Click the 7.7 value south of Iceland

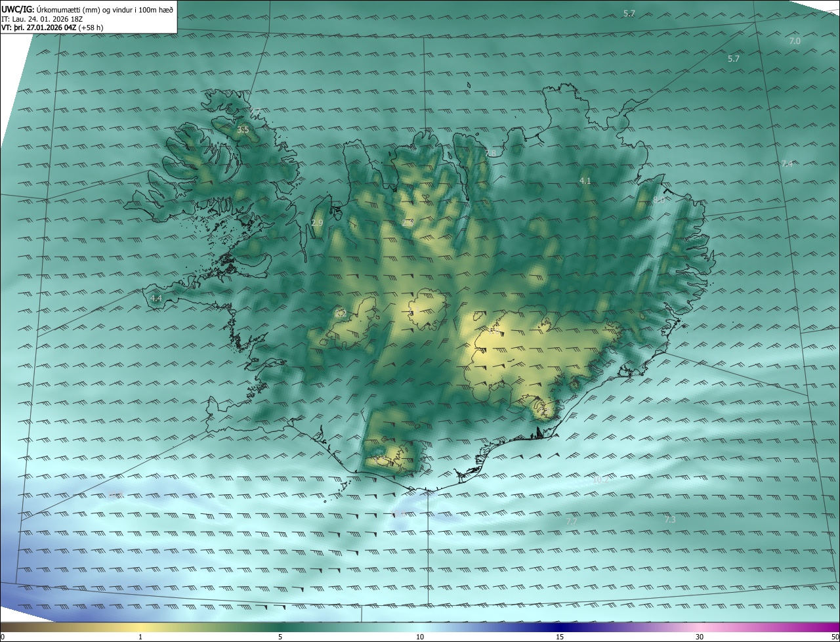[572, 521]
